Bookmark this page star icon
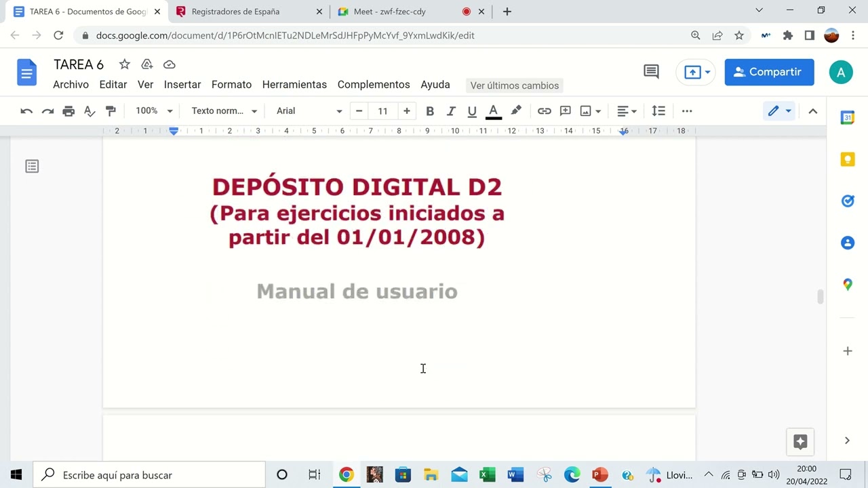The image size is (868, 488). pyautogui.click(x=739, y=35)
